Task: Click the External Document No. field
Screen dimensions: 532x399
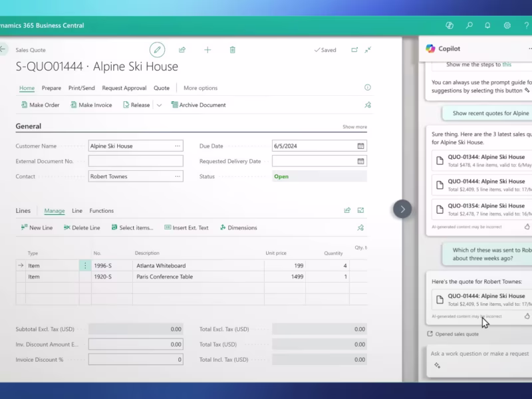Action: pyautogui.click(x=136, y=161)
